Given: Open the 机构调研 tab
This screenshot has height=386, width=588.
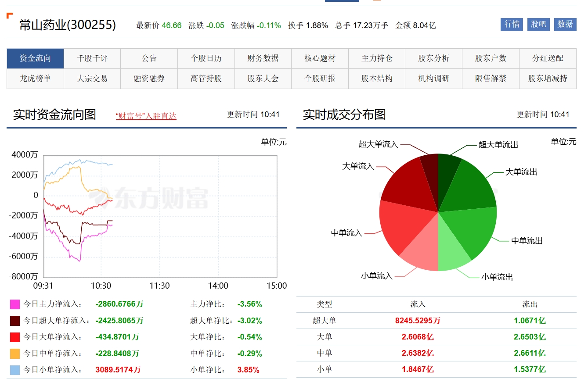Looking at the screenshot, I should tap(434, 79).
